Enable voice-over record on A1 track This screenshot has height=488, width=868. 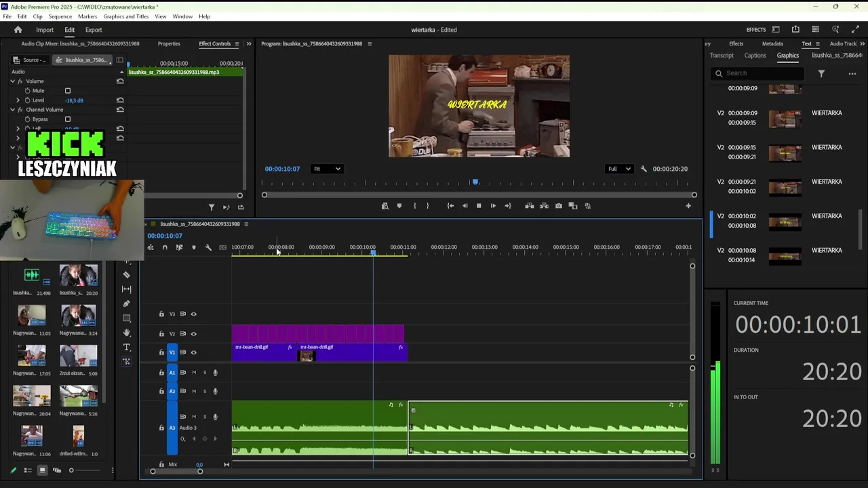(216, 372)
